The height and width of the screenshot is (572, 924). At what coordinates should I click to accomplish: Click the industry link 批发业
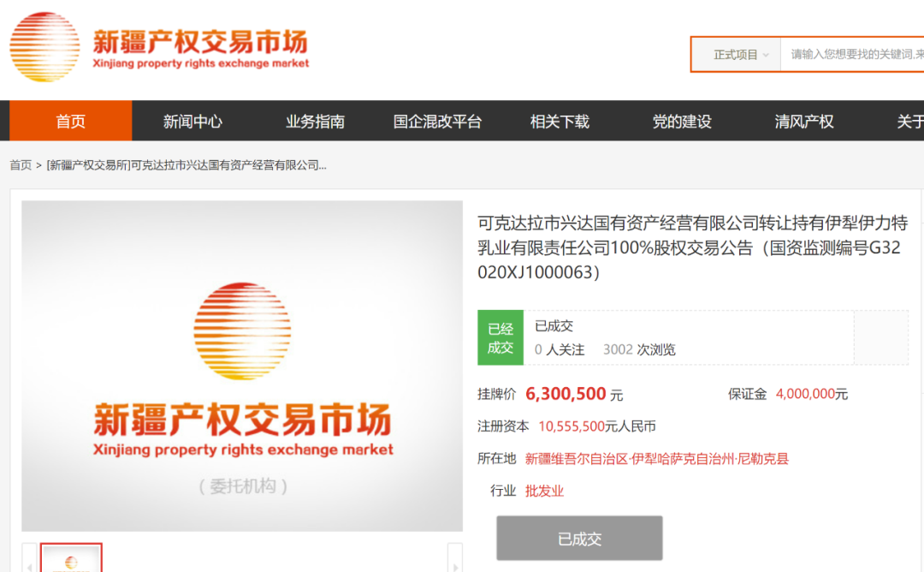click(x=544, y=491)
